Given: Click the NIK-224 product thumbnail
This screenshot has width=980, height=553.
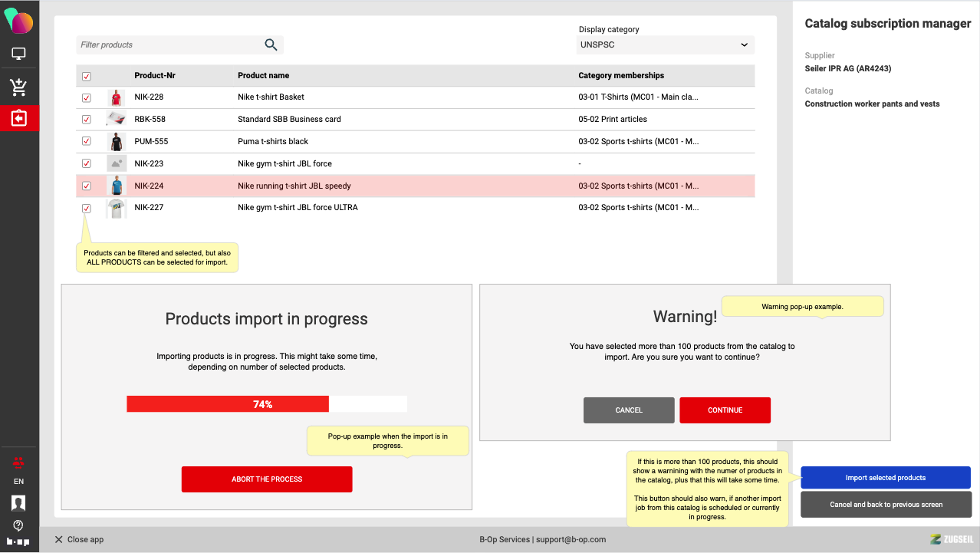Looking at the screenshot, I should pyautogui.click(x=116, y=186).
